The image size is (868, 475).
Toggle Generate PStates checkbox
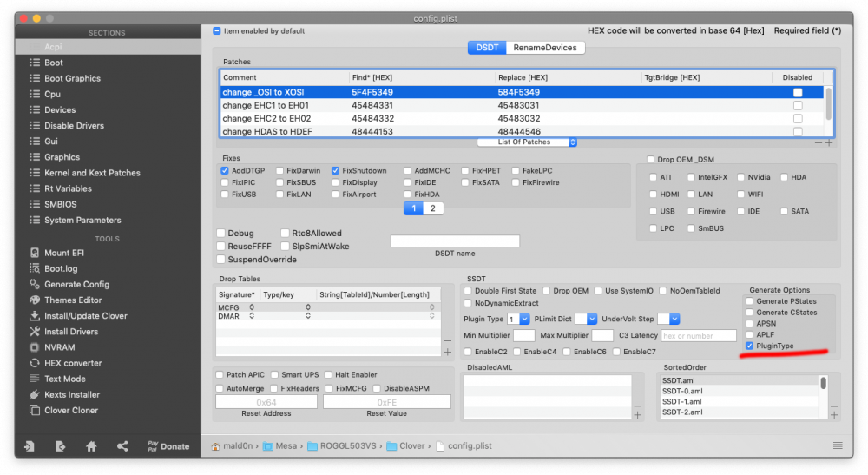[x=750, y=301]
